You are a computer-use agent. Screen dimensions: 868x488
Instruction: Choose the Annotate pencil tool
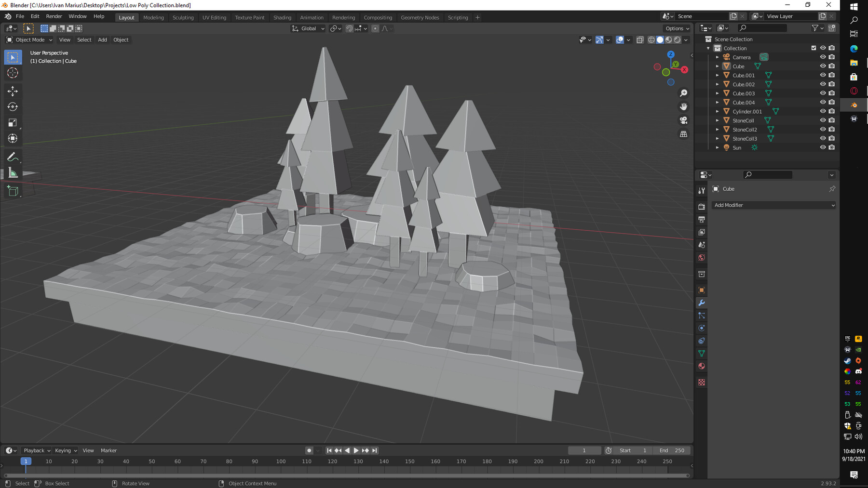point(13,157)
